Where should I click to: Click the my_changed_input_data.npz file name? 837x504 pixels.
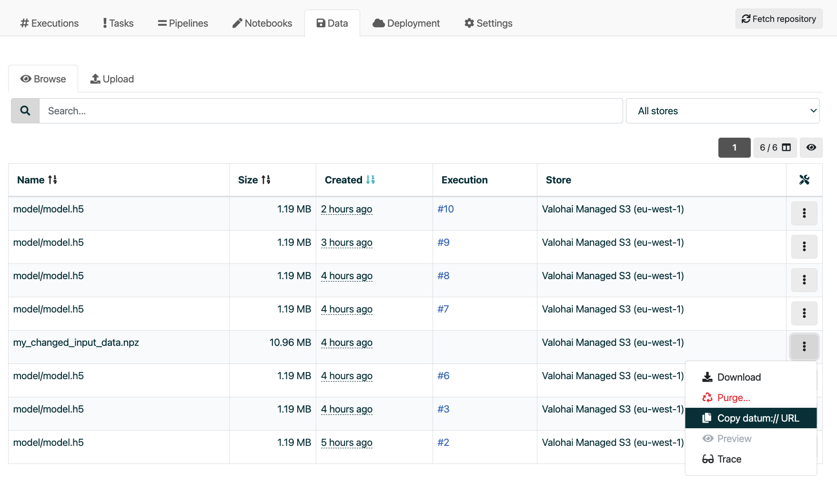click(x=76, y=343)
